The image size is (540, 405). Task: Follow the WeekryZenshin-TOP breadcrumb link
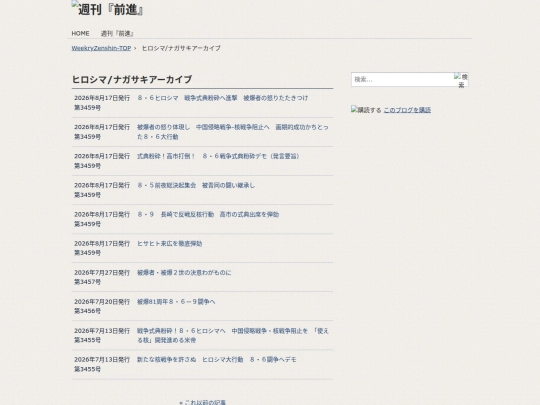tap(101, 48)
